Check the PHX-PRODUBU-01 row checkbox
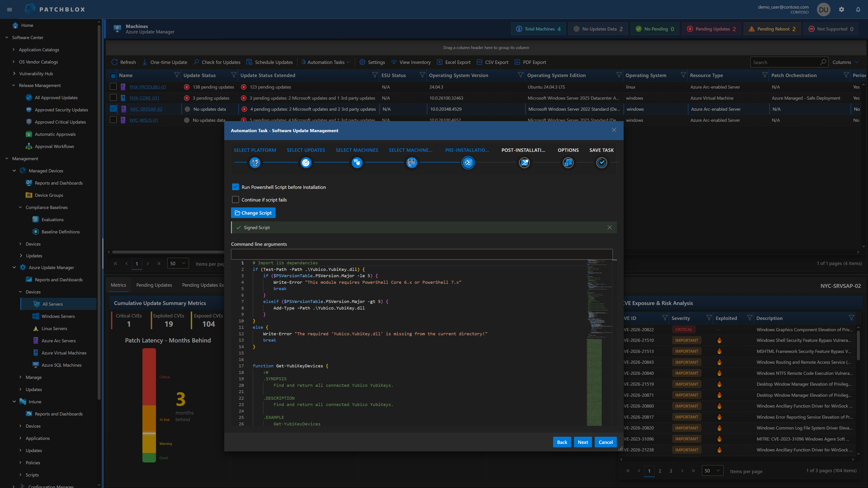Image resolution: width=868 pixels, height=488 pixels. 113,87
